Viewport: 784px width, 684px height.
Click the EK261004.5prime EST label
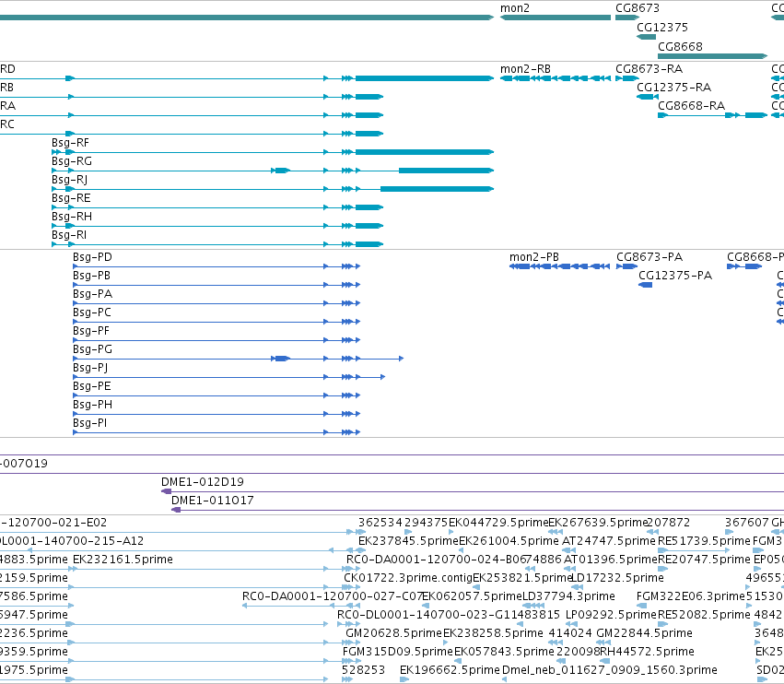coord(509,541)
